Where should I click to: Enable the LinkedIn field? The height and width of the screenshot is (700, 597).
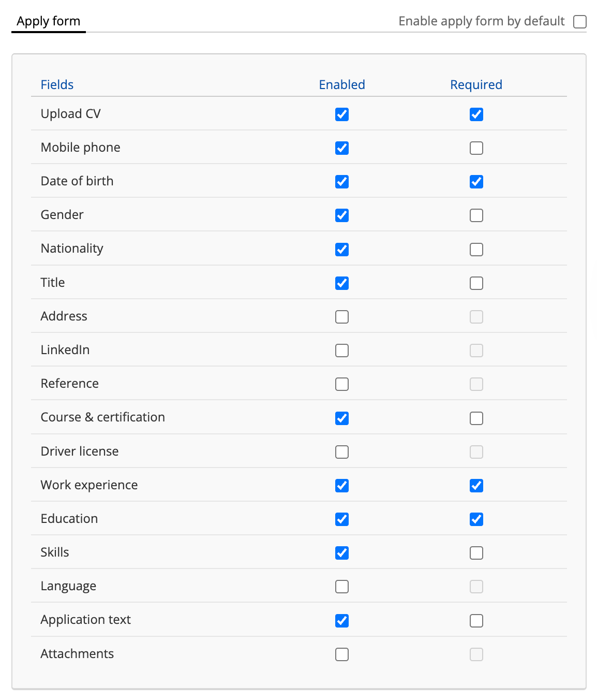342,351
